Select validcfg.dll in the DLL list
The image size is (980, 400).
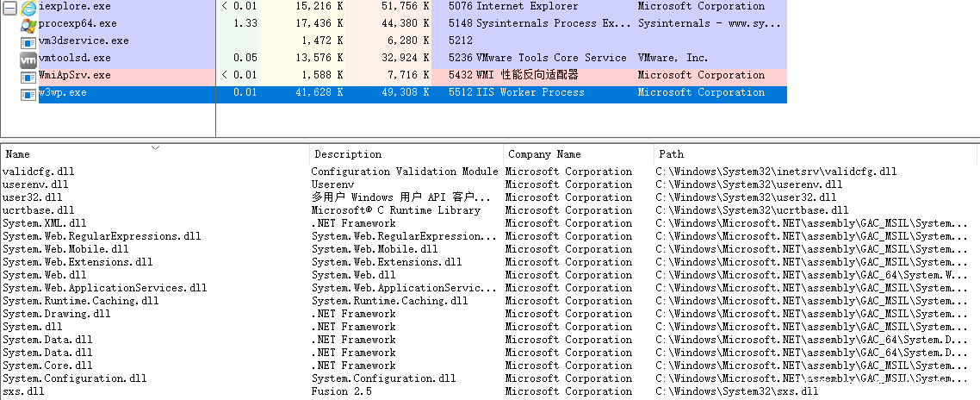coord(39,172)
